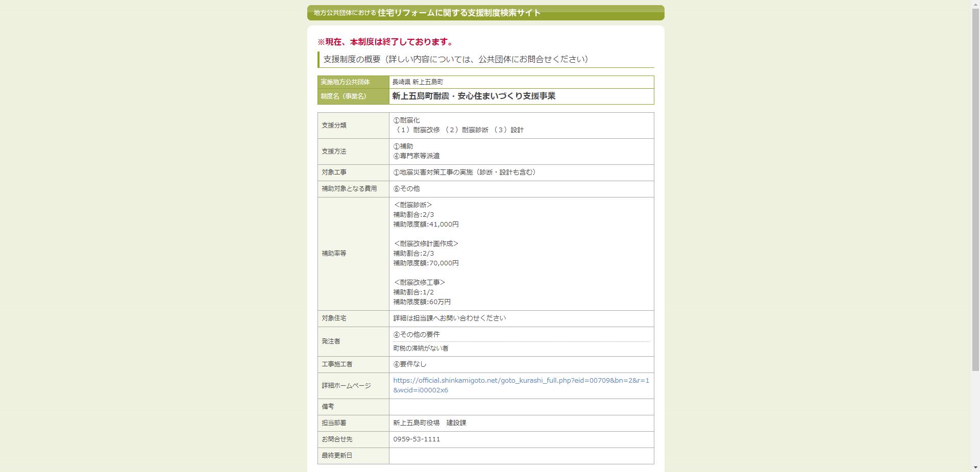Click the 支援分類 row label
The width and height of the screenshot is (980, 472).
point(334,126)
